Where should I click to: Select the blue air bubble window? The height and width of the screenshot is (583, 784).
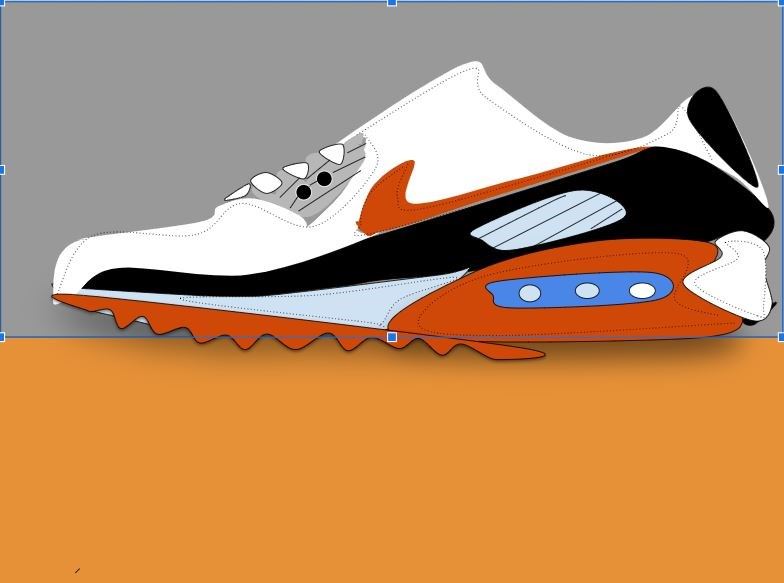pos(580,291)
